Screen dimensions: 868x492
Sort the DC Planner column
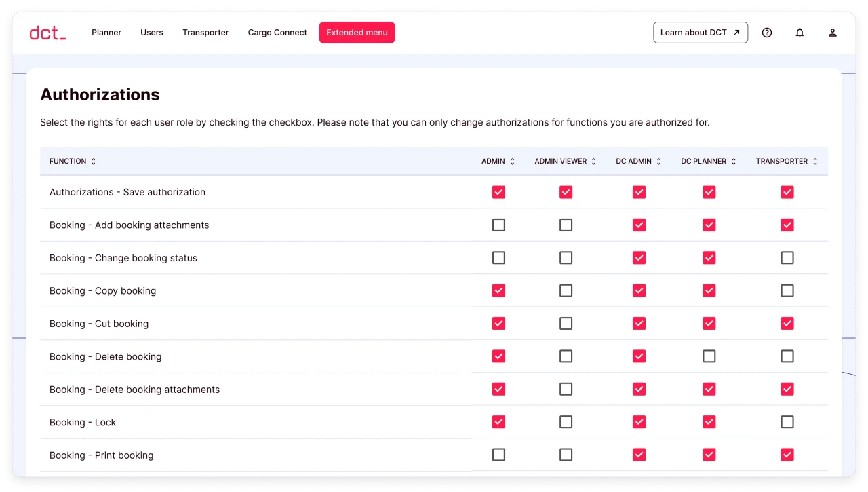(x=733, y=162)
